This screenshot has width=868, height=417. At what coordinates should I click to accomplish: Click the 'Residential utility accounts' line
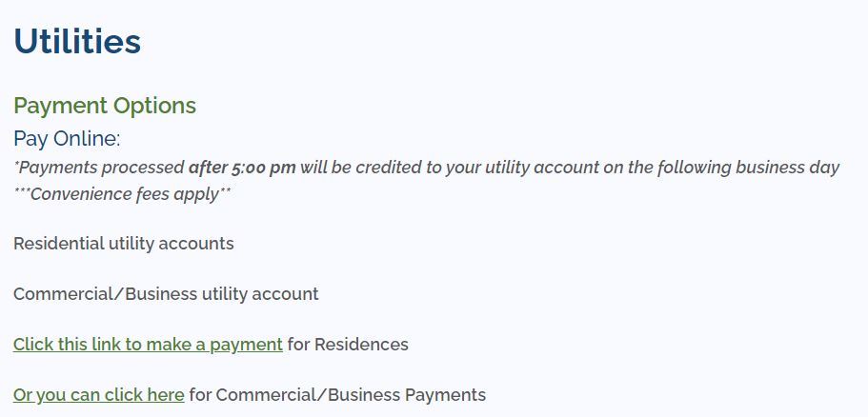(x=123, y=244)
